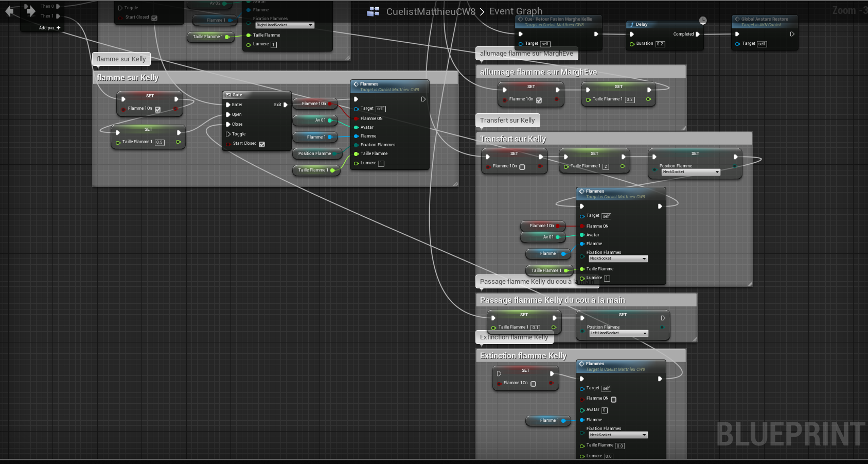Toggle Flamme ON checkbox on Extinction Flammes node
Image resolution: width=868 pixels, height=464 pixels.
tap(613, 399)
